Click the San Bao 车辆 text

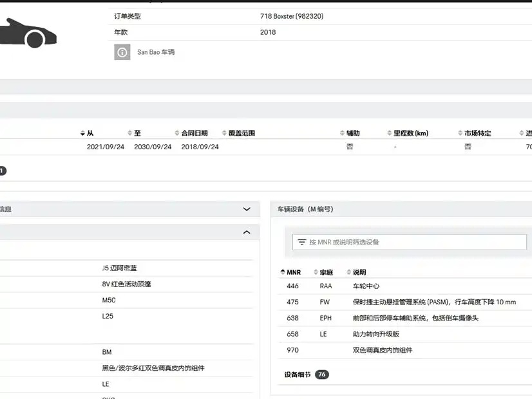[x=156, y=52]
